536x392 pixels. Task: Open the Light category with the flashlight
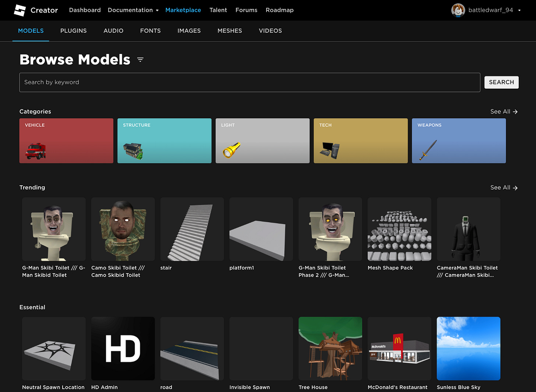[262, 141]
